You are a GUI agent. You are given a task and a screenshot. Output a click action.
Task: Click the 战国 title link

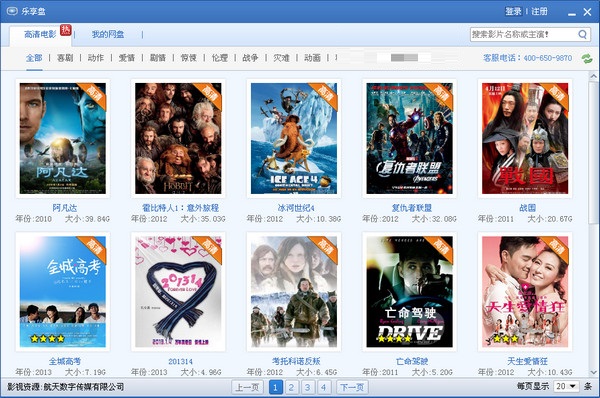point(527,208)
